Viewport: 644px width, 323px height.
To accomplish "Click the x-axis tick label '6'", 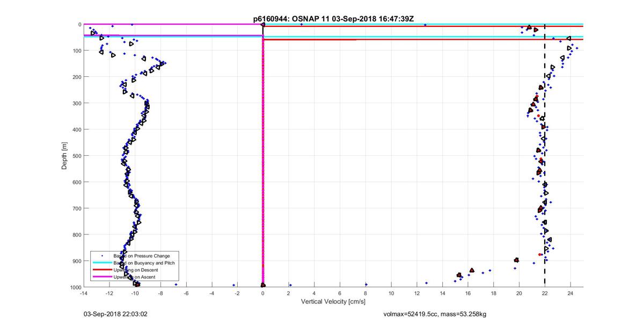I will click(x=340, y=293).
